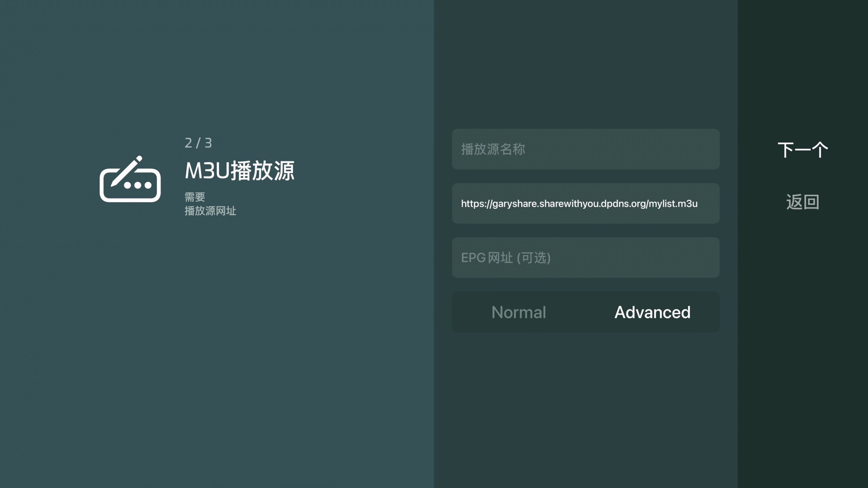Click the M3U letters in the heading
868x488 pixels.
(x=207, y=170)
